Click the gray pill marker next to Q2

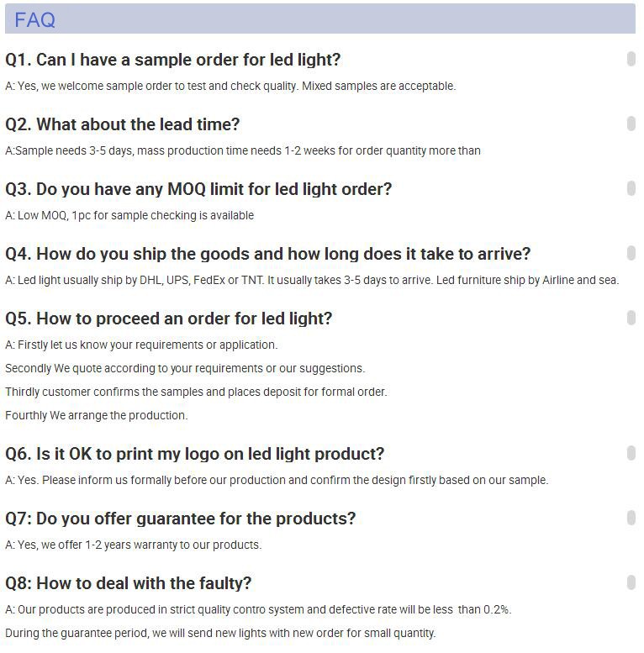pos(631,124)
